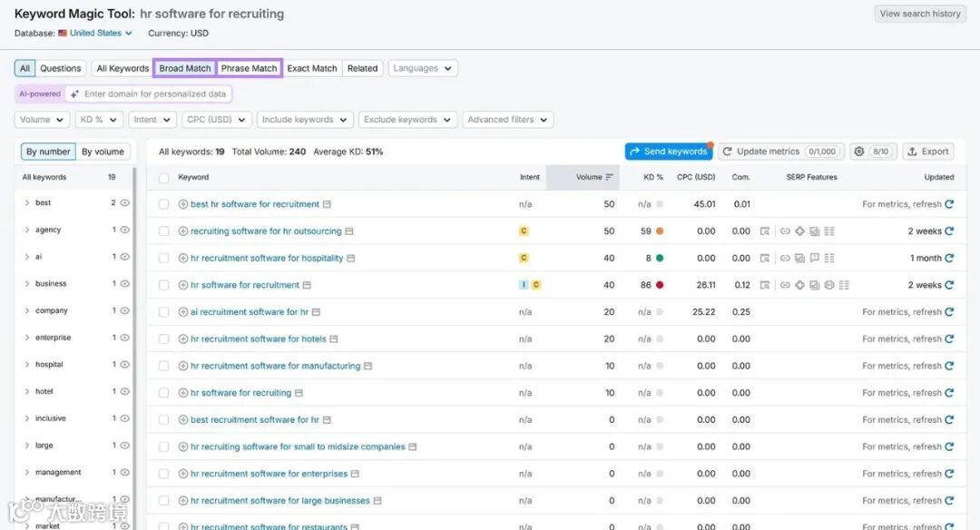Click Update metrics button
Screen dimensions: 980x530
[780, 152]
